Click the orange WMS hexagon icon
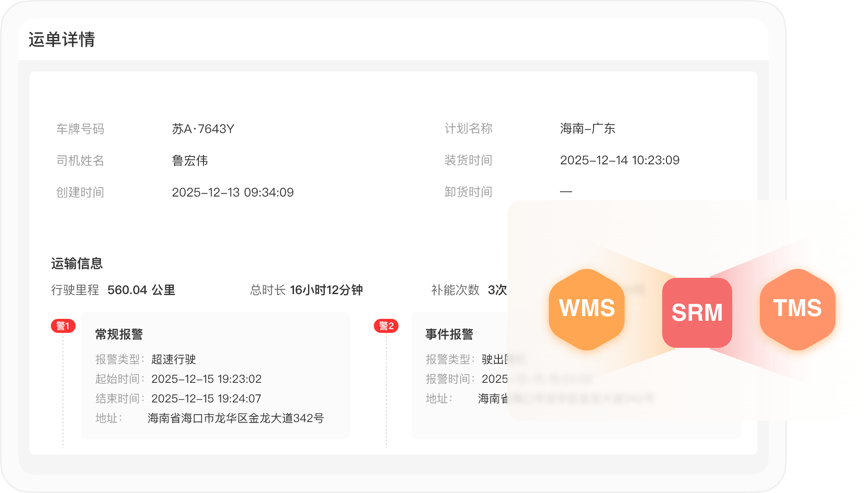This screenshot has height=493, width=868. point(587,309)
